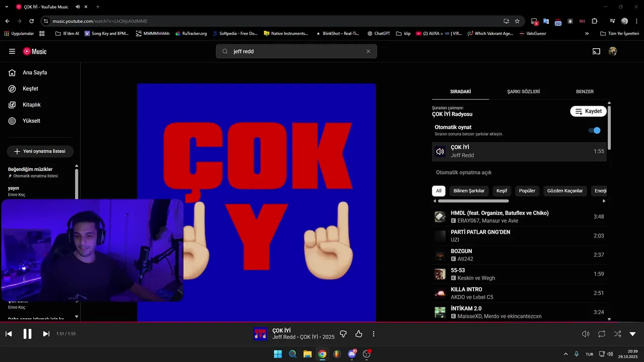
Task: Play PARTİ PATLAR GNG'DEN by UZI
Action: [519, 236]
